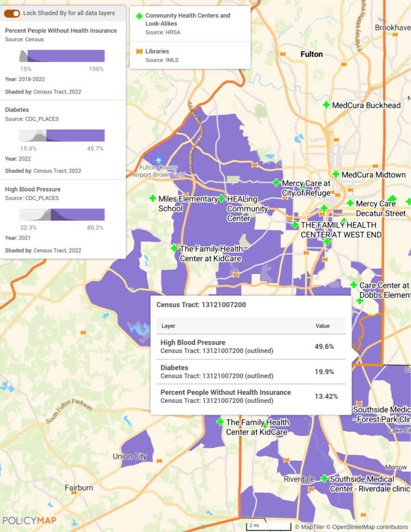
Task: Open the High Blood Pressure layer heading
Action: 33,189
